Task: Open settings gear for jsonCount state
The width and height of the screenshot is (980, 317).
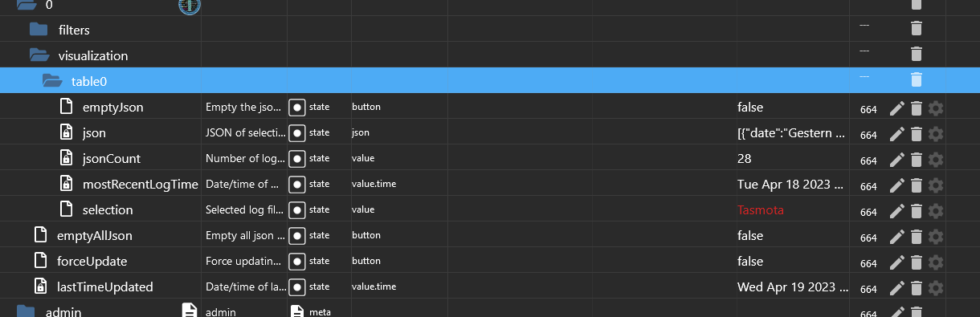Action: [x=935, y=160]
